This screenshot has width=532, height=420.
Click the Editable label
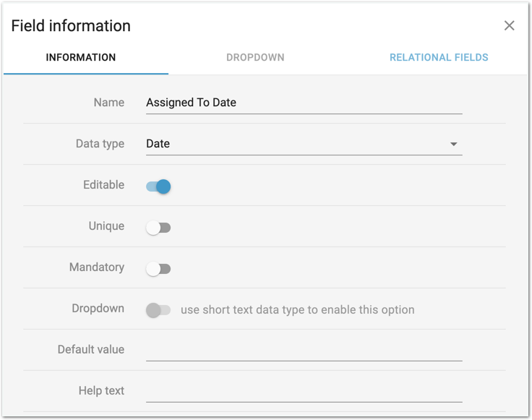(104, 185)
